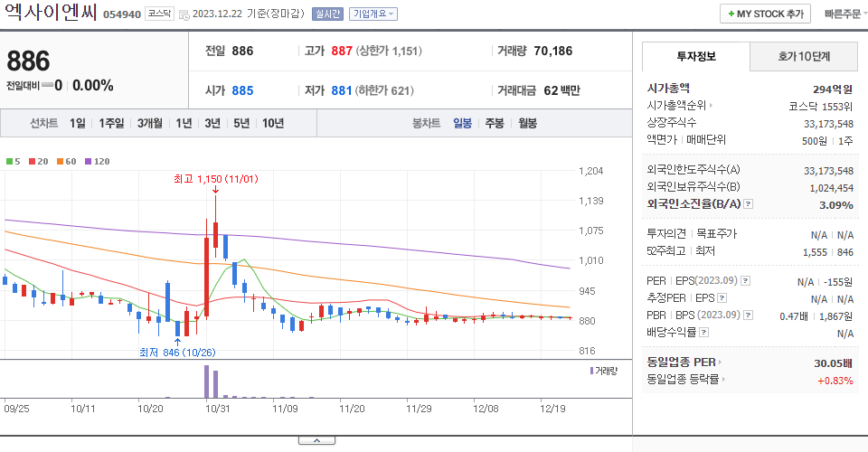Expand the 빠른주문 dropdown

coord(845,14)
